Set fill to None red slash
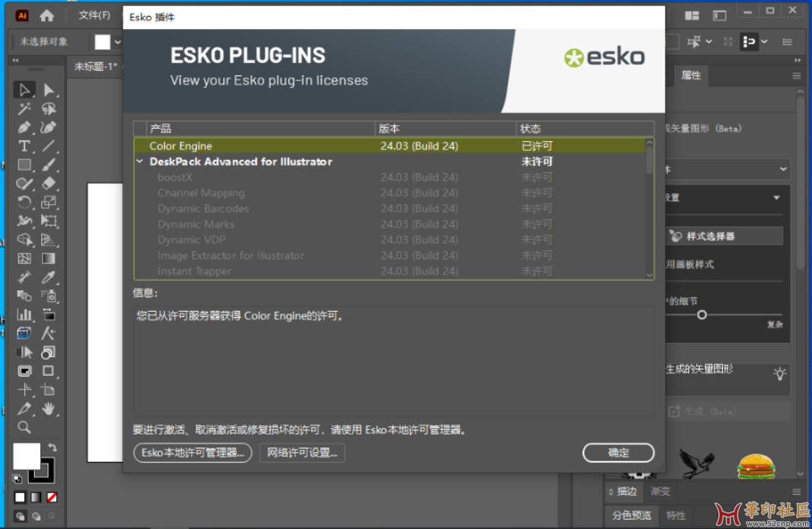This screenshot has width=812, height=529. point(52,498)
